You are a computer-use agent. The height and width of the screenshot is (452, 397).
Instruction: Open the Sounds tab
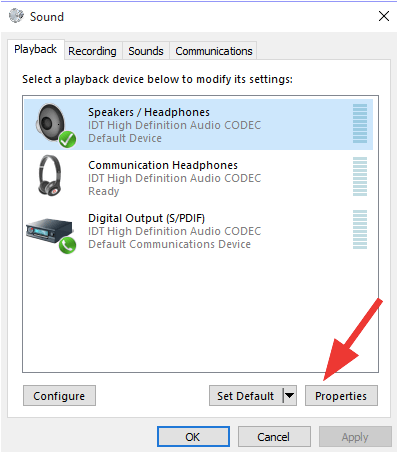coord(146,51)
